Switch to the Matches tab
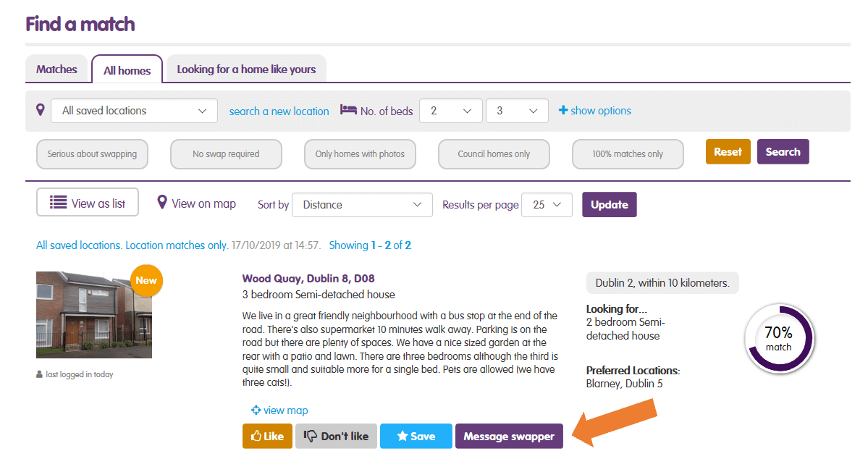 [56, 70]
